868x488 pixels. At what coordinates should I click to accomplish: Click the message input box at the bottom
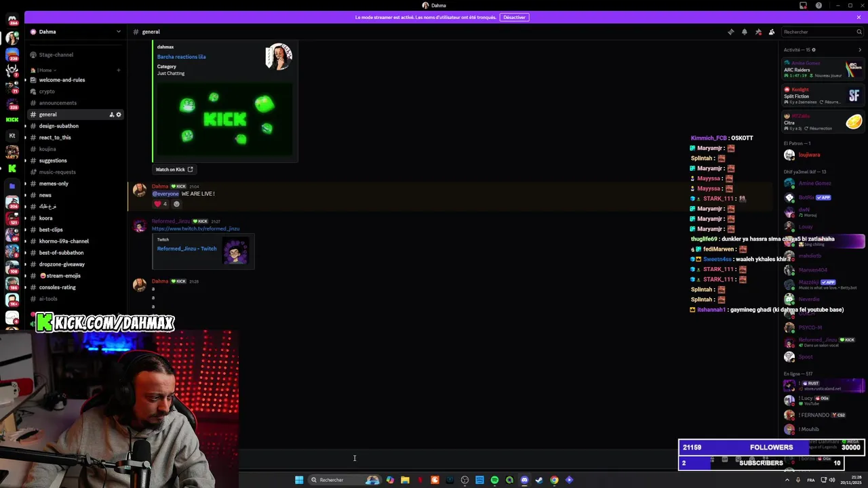coord(454,458)
